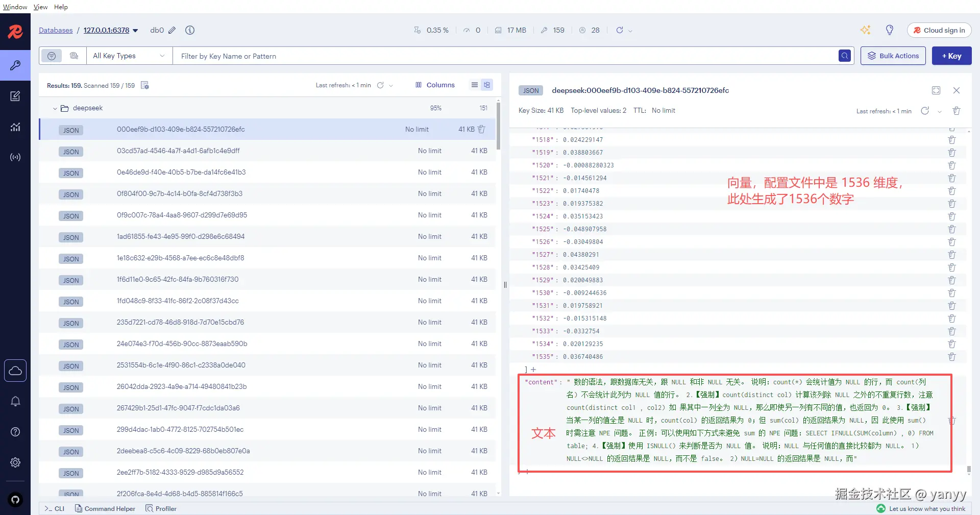Image resolution: width=980 pixels, height=515 pixels.
Task: Open Workbench from the sidebar
Action: click(x=15, y=96)
